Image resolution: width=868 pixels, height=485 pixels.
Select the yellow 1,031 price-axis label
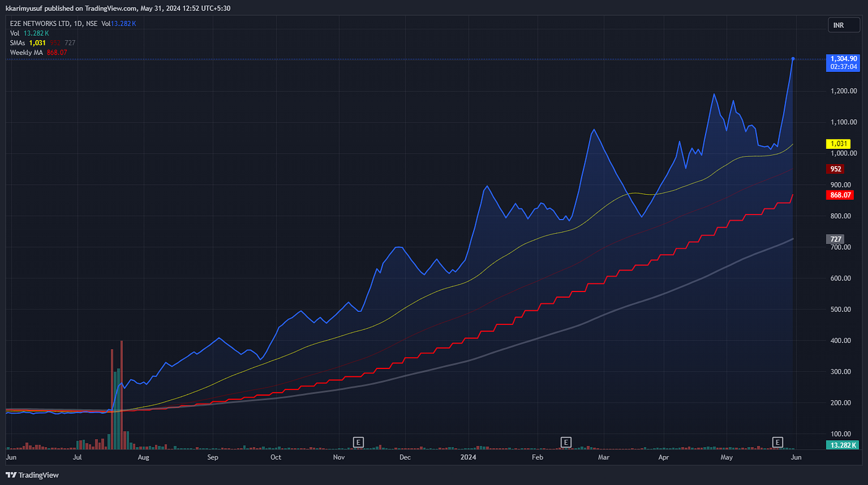[x=839, y=144]
